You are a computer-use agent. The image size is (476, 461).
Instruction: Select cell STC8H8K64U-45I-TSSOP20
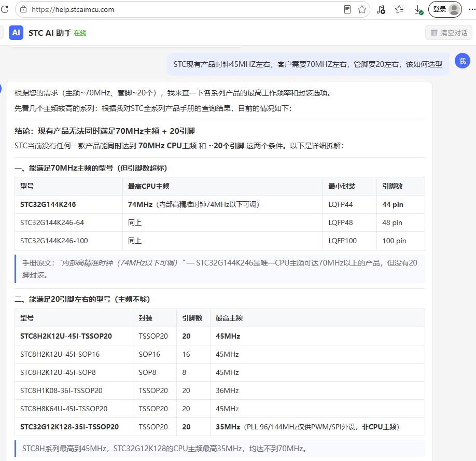(74, 409)
